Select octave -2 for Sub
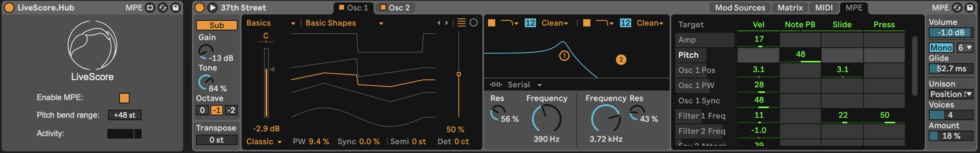Viewport: 980px width, 153px height. [x=231, y=110]
